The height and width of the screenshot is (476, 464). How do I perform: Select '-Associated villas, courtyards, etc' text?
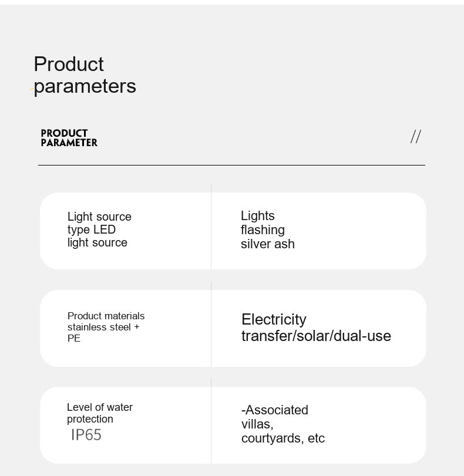click(283, 424)
